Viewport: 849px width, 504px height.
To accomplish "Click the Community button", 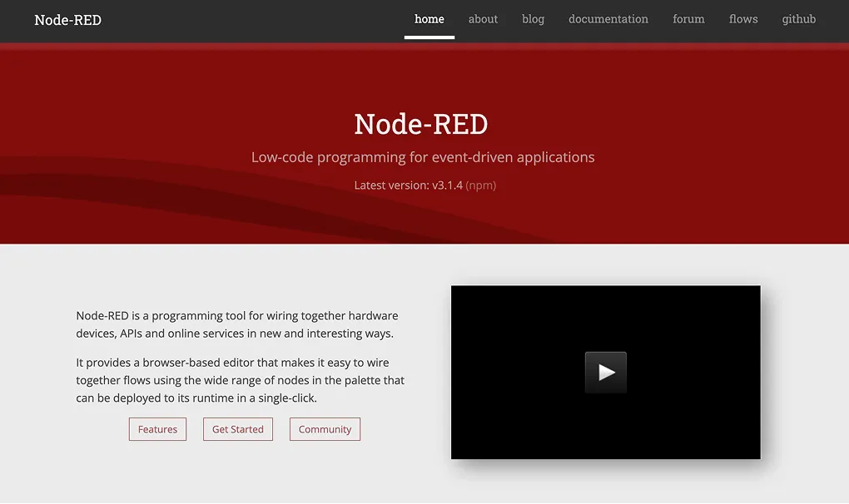I will tap(325, 429).
